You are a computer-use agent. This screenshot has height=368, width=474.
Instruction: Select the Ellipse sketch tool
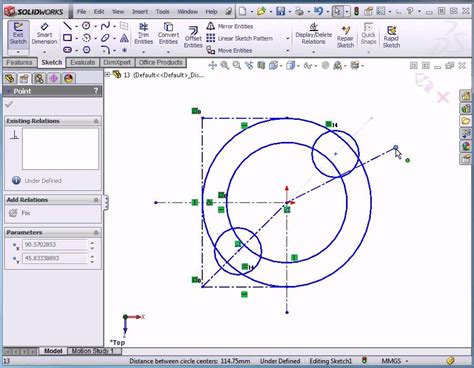pos(105,38)
